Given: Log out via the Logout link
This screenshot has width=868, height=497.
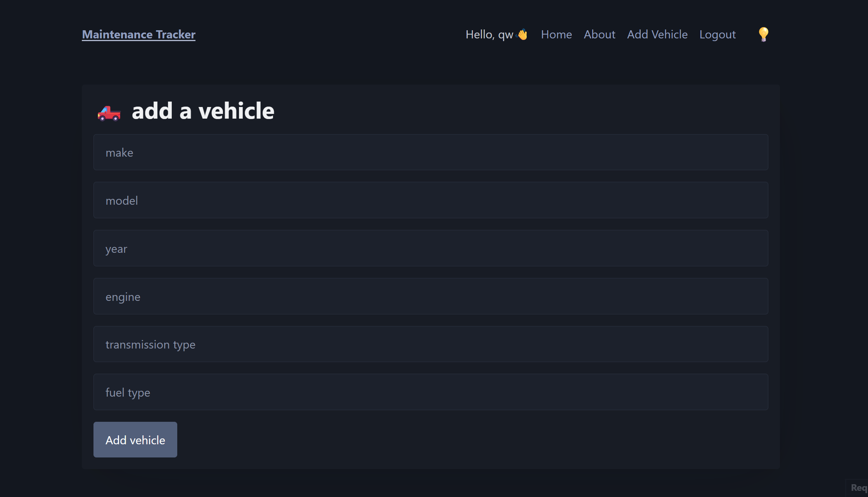Looking at the screenshot, I should coord(717,35).
